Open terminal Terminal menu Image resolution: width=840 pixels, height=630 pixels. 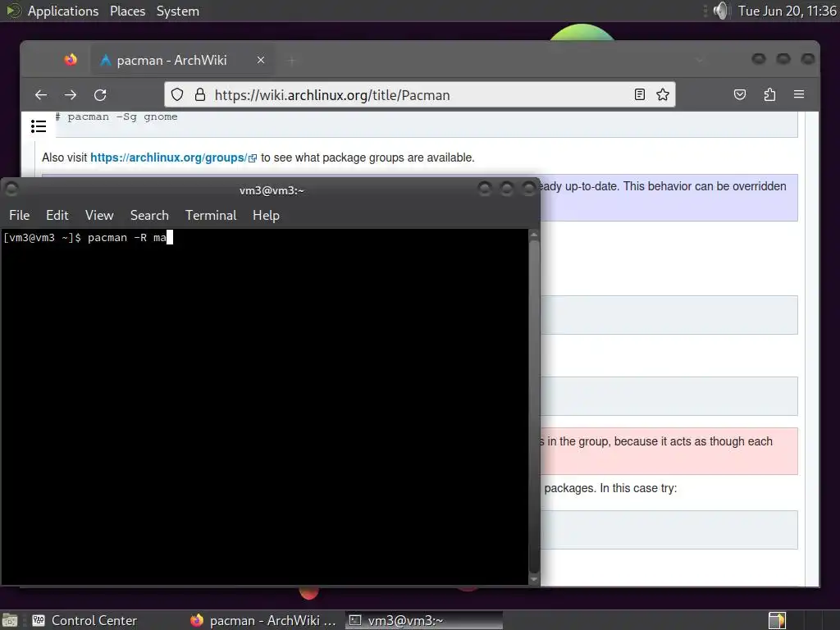click(211, 216)
